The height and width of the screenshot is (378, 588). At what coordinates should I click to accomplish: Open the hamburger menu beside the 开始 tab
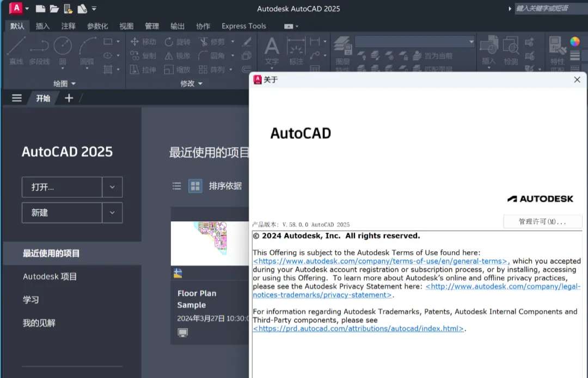(16, 98)
